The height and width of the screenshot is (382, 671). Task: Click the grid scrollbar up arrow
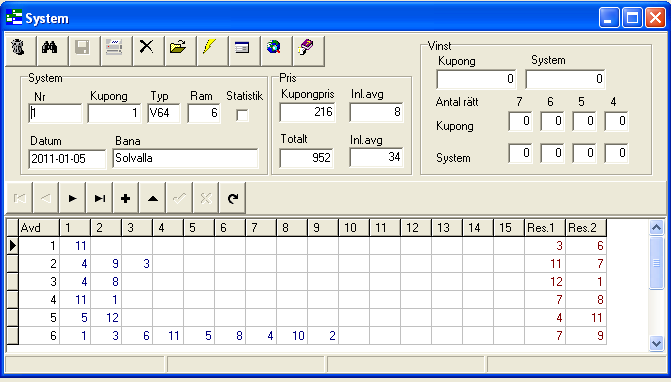(x=656, y=227)
